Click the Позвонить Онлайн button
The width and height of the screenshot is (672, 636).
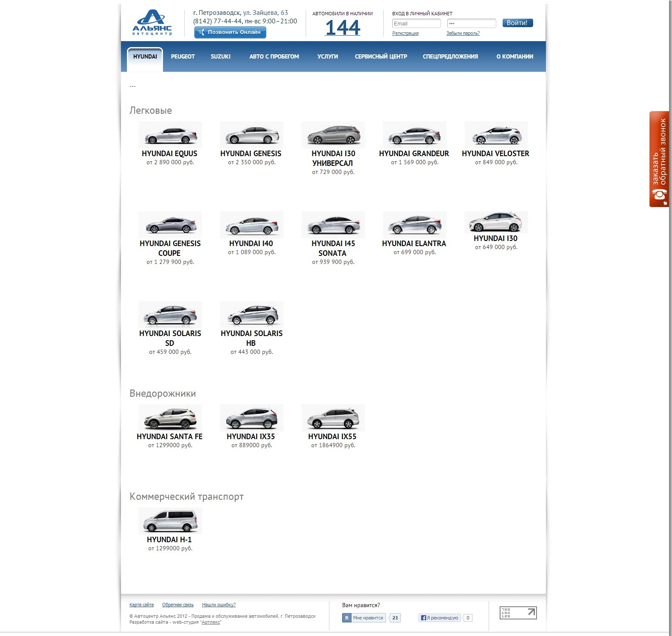[x=230, y=32]
